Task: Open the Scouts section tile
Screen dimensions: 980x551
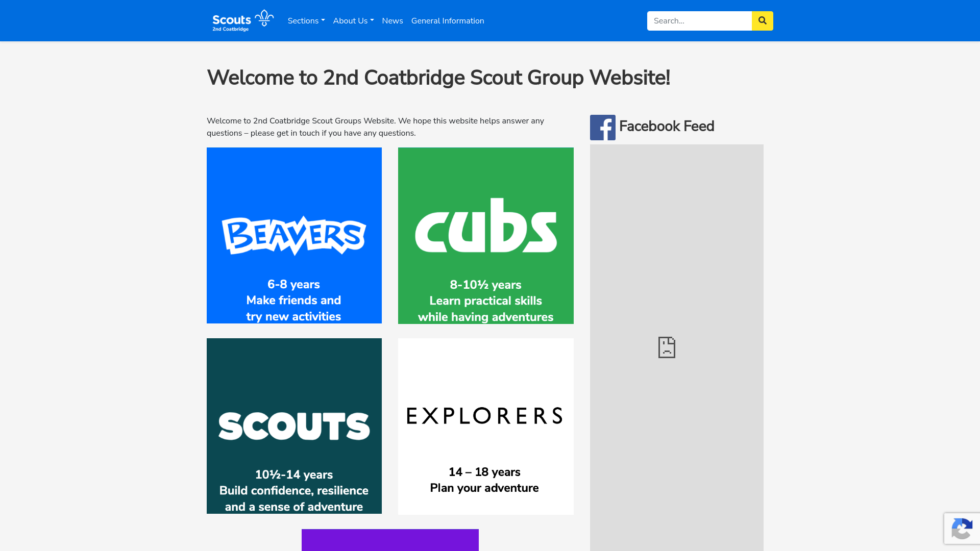Action: [294, 426]
